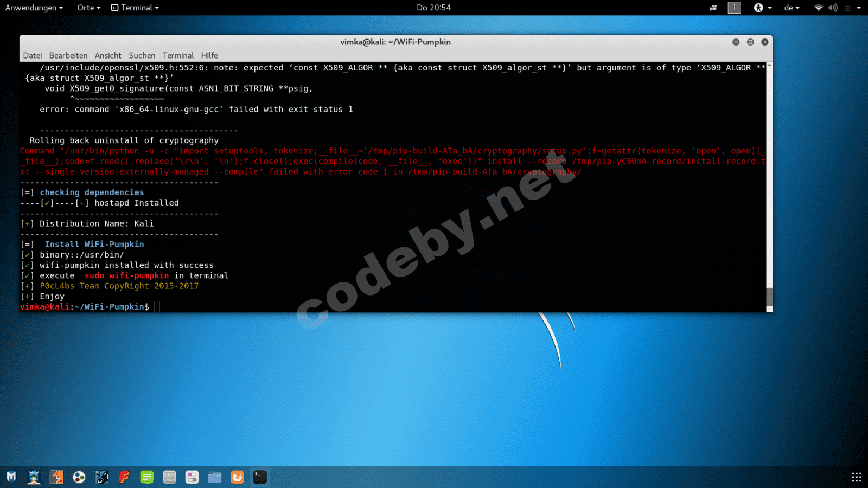Screen dimensions: 868x488
Task: Open the Bearbeiten menu in terminal
Action: (x=68, y=55)
